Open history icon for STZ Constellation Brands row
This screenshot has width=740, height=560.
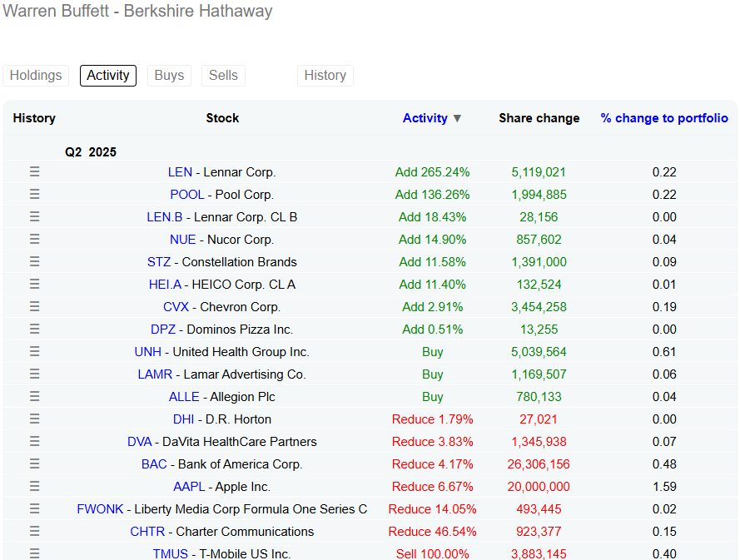click(34, 262)
